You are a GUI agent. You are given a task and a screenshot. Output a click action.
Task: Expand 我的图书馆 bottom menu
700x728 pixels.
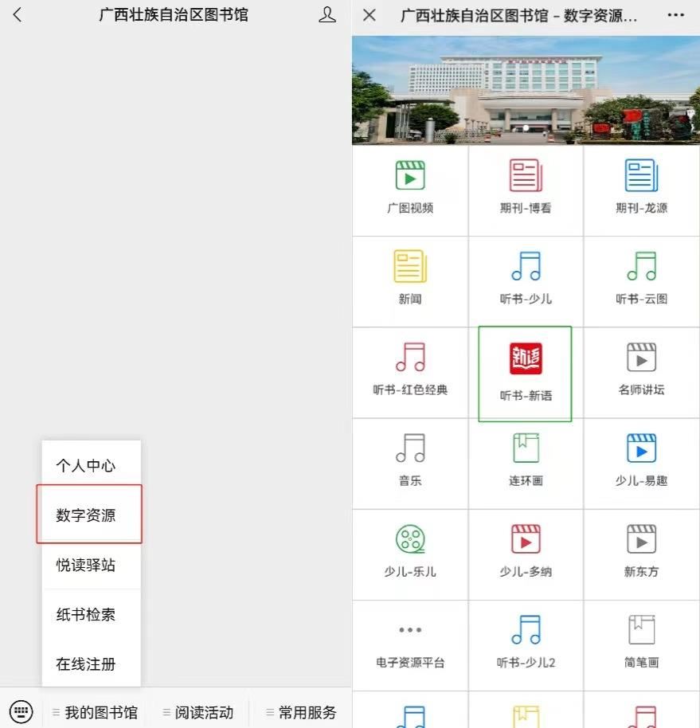coord(96,712)
